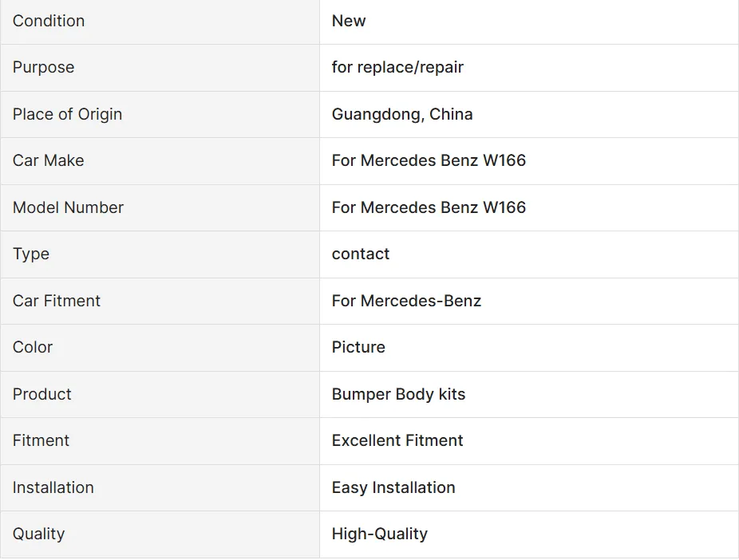Select the 'Picture' color value
Image resolution: width=739 pixels, height=560 pixels.
(x=358, y=347)
